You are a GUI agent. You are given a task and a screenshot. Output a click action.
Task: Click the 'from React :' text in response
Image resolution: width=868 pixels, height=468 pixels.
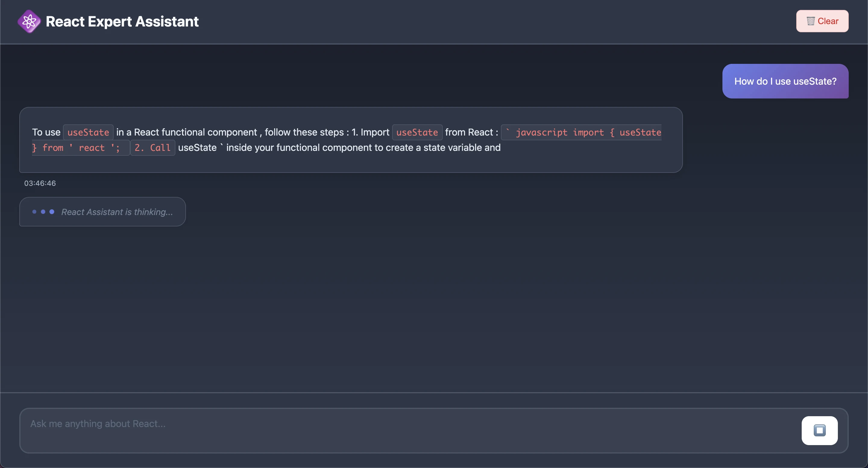(x=471, y=132)
